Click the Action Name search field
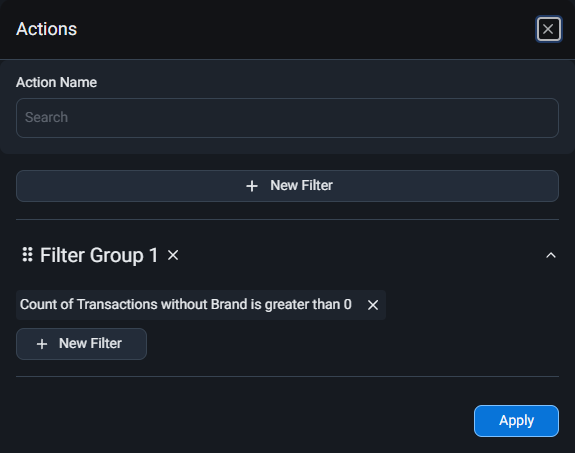575x453 pixels. (287, 118)
